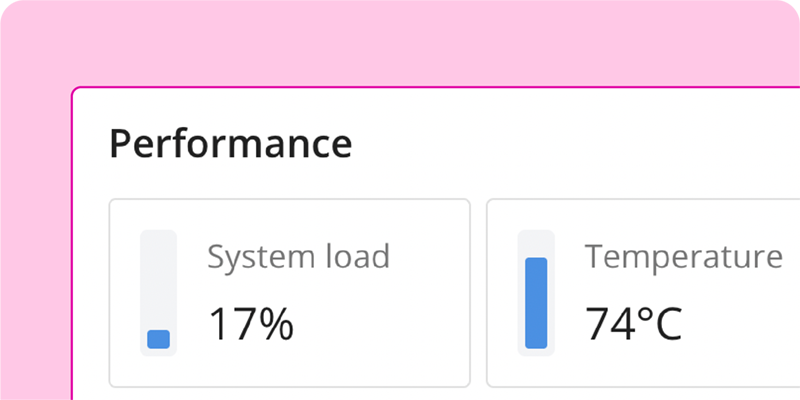
Task: Click the gray top of temperature gauge track
Action: (x=536, y=243)
